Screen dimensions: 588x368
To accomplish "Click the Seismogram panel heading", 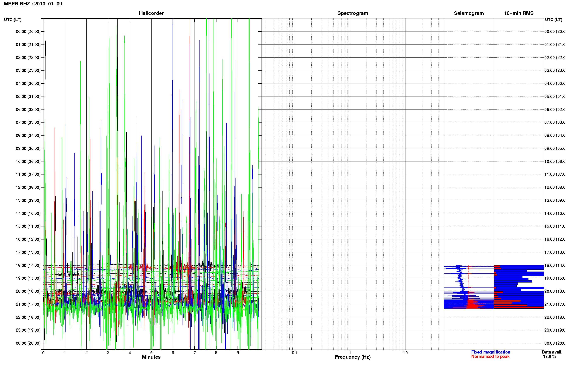I will pos(469,13).
